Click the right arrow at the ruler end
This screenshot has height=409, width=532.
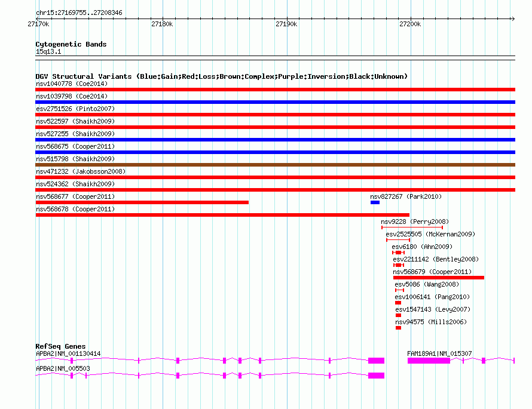[513, 19]
